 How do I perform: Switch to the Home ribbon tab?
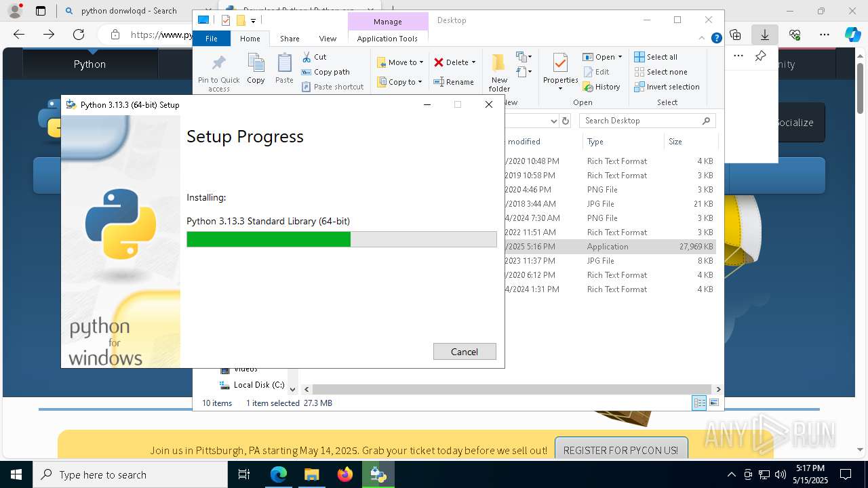click(250, 39)
